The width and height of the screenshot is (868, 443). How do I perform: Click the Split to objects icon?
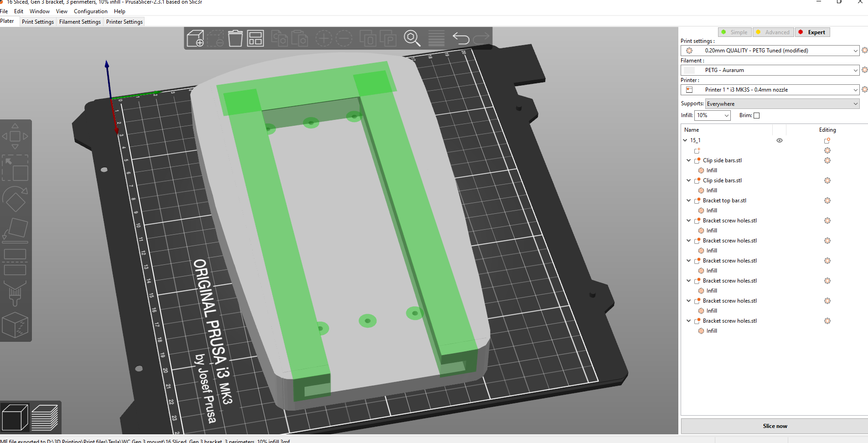(x=368, y=38)
